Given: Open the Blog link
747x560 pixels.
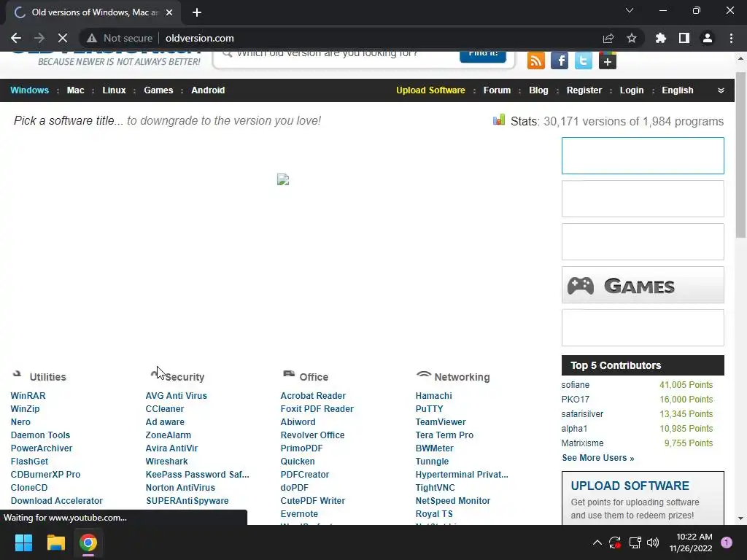Looking at the screenshot, I should [x=538, y=90].
